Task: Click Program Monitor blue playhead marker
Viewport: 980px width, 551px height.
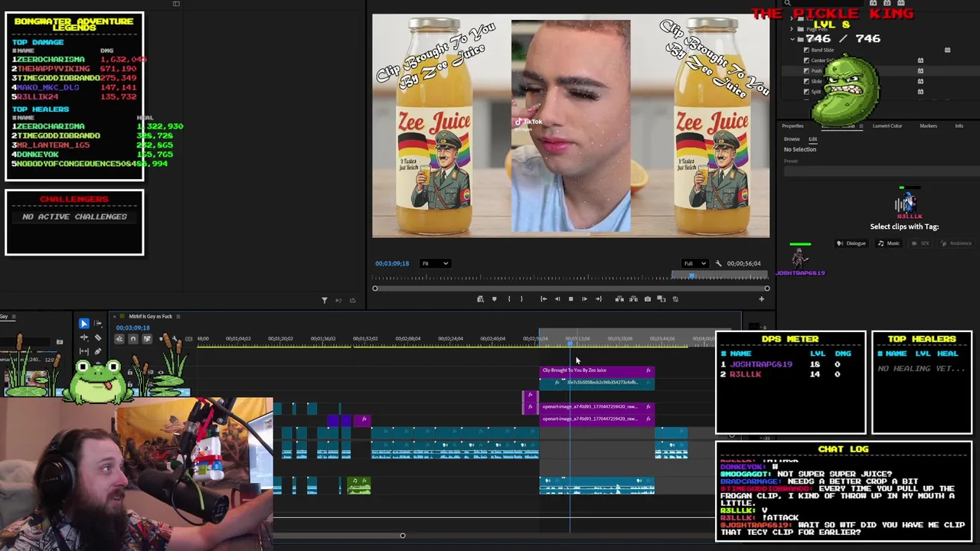Action: coord(691,275)
